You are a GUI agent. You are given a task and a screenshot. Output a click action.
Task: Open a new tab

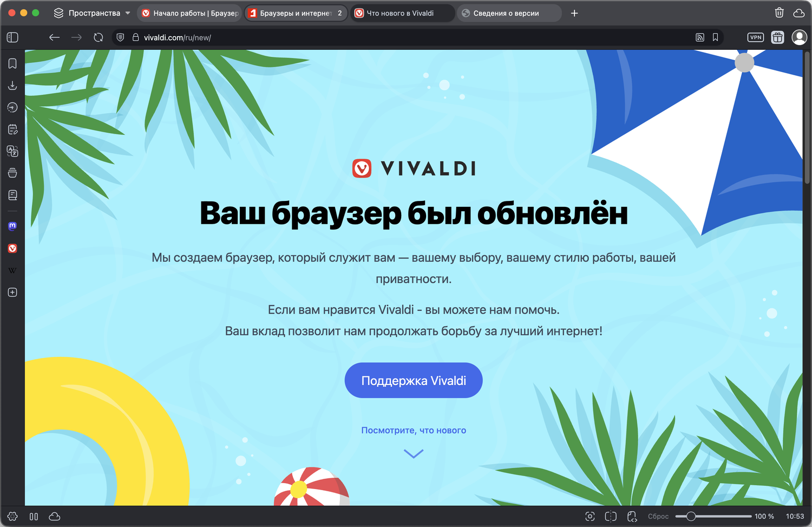click(574, 13)
